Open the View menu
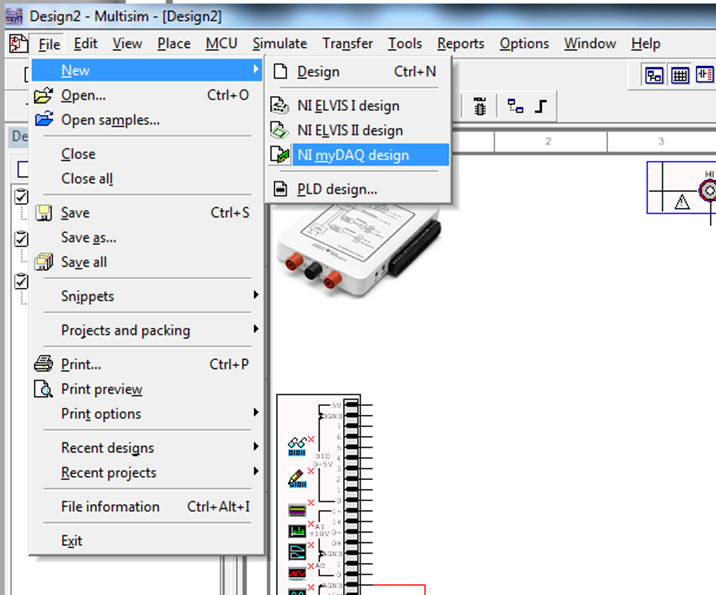Viewport: 716px width, 595px height. 127,44
